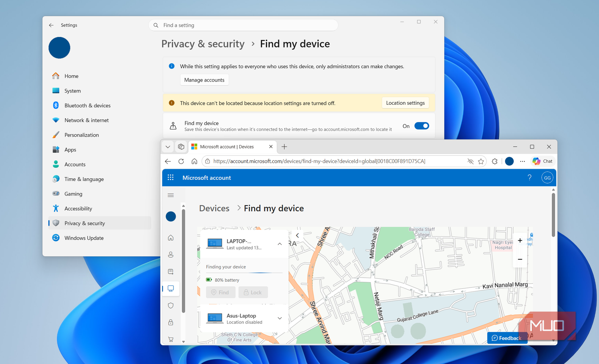Open Location settings button

(x=406, y=103)
